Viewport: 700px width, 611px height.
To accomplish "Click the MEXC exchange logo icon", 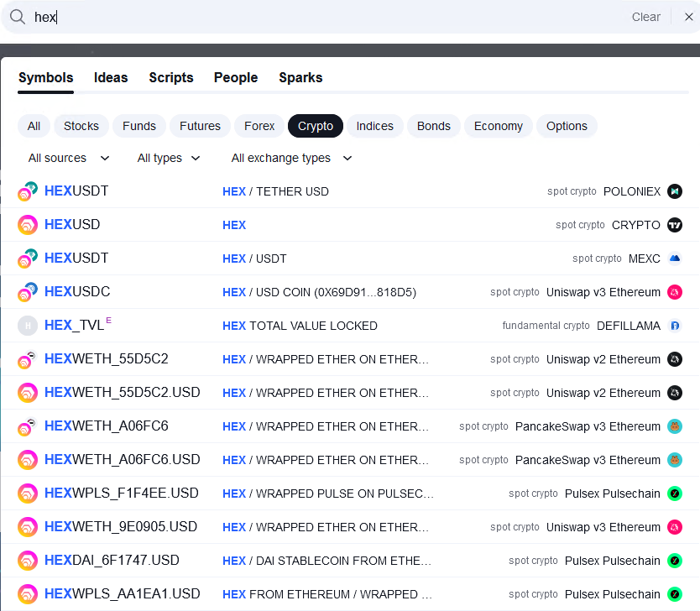I will [x=675, y=258].
